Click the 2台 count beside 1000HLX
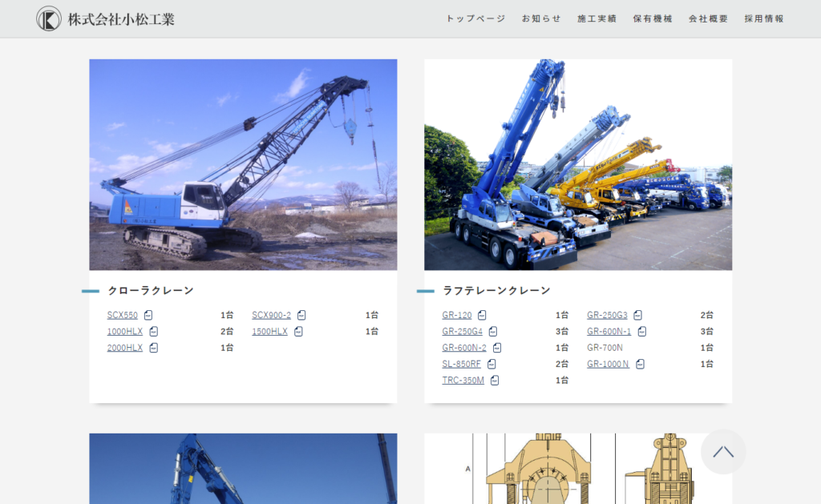821x504 pixels. point(227,331)
